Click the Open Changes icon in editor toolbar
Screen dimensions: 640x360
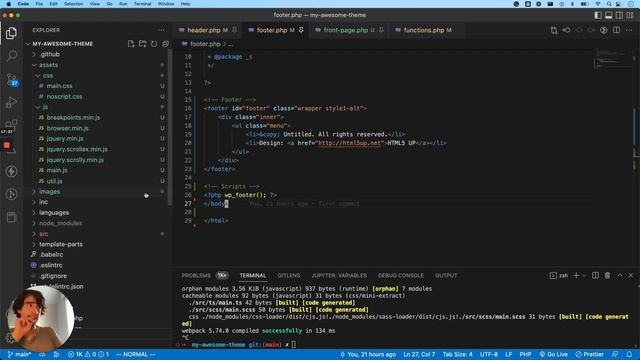(x=554, y=30)
